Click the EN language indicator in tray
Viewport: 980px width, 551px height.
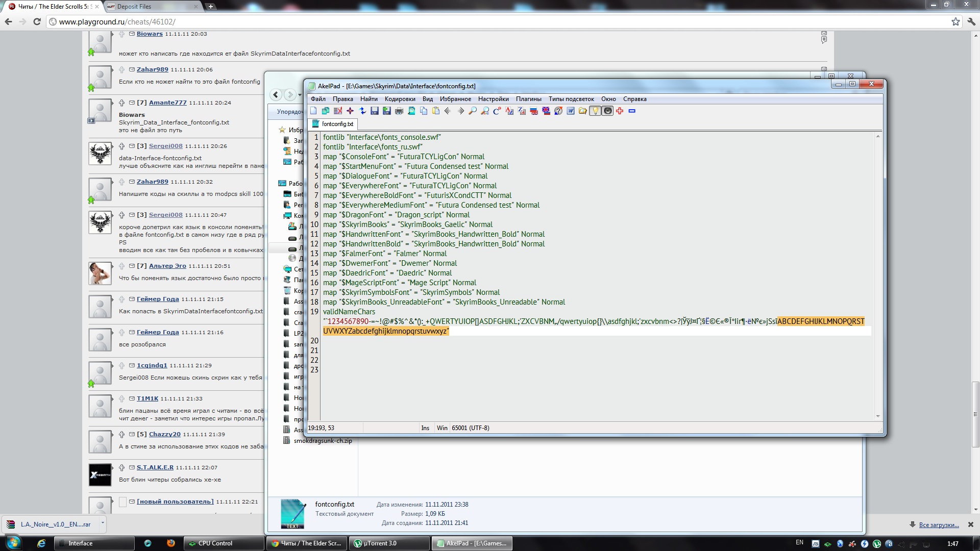799,543
